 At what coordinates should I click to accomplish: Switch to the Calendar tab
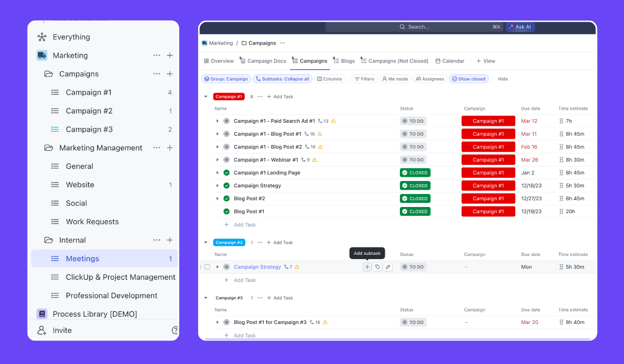coord(450,61)
